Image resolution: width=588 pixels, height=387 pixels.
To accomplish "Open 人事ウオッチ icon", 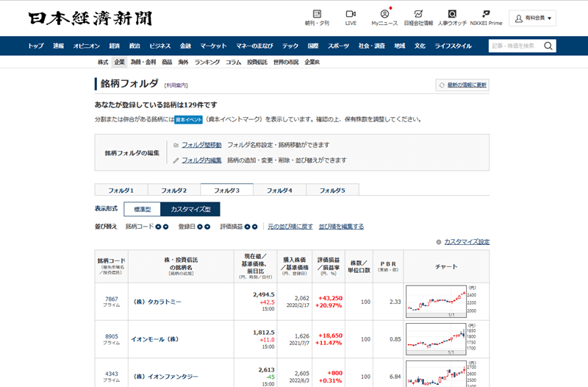I will [452, 15].
